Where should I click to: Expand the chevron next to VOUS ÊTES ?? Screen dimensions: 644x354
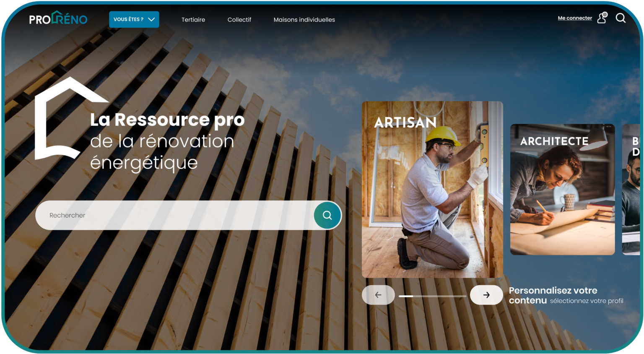151,19
